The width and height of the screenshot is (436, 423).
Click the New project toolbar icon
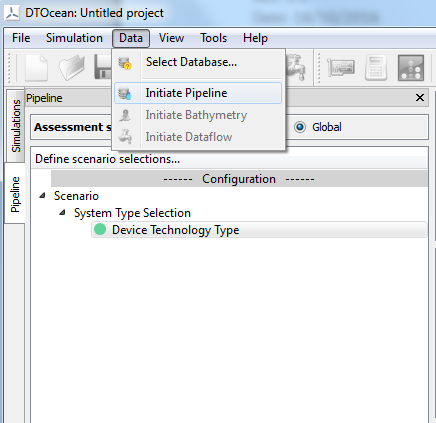[x=36, y=68]
